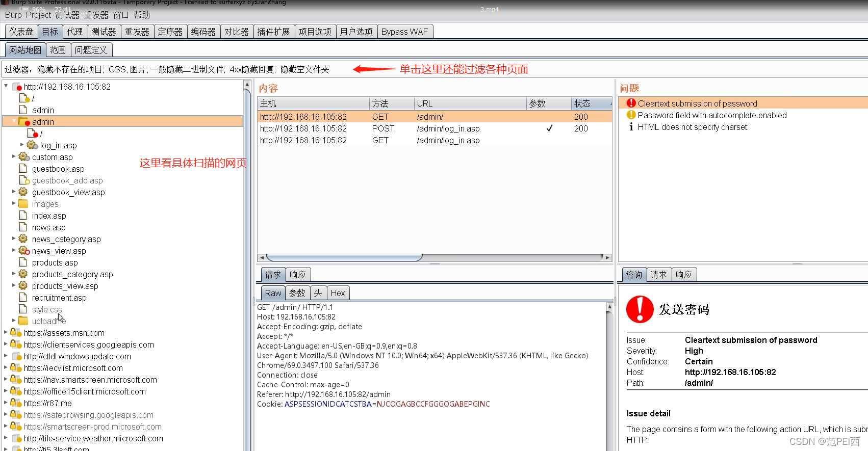Sort contents table by 状态 column header
868x451 pixels.
(x=592, y=103)
